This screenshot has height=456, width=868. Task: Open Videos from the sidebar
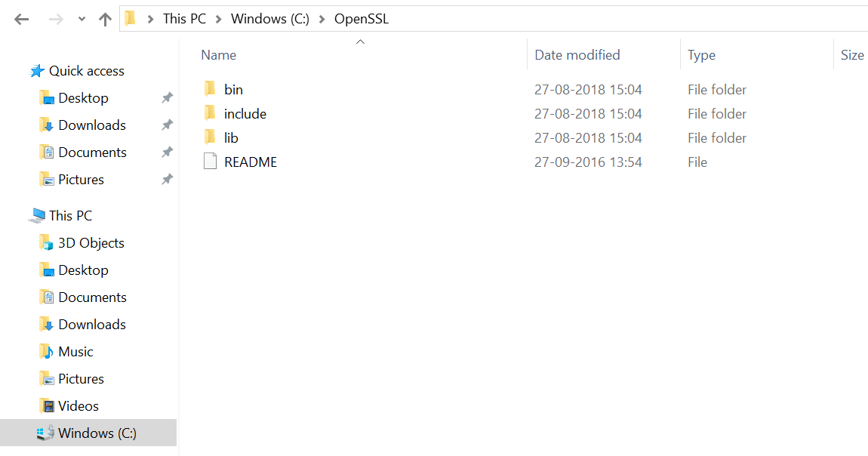point(77,405)
